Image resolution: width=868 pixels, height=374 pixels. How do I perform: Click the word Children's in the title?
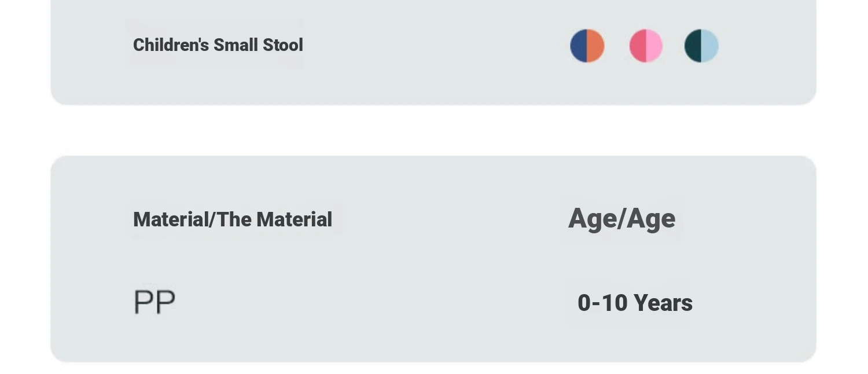click(x=171, y=45)
